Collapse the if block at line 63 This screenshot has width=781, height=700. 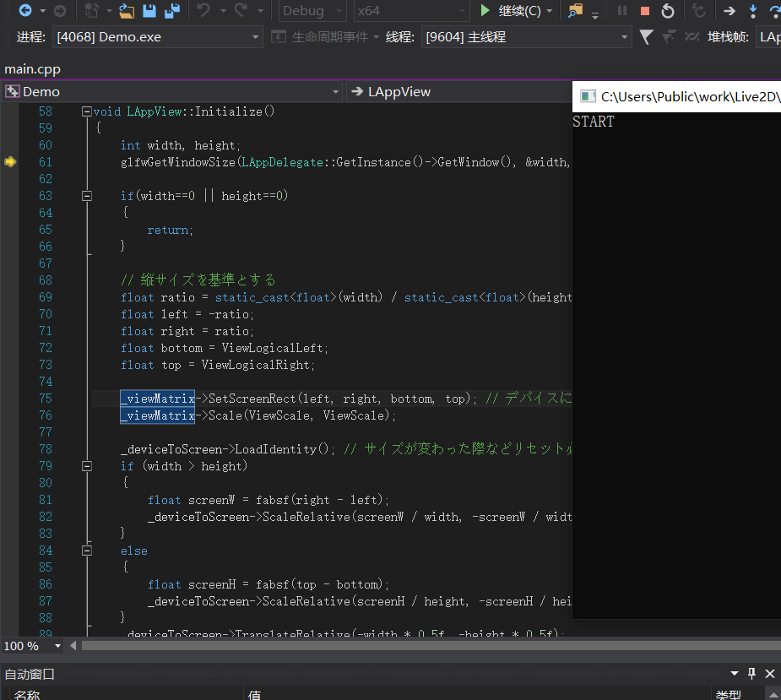[x=86, y=196]
